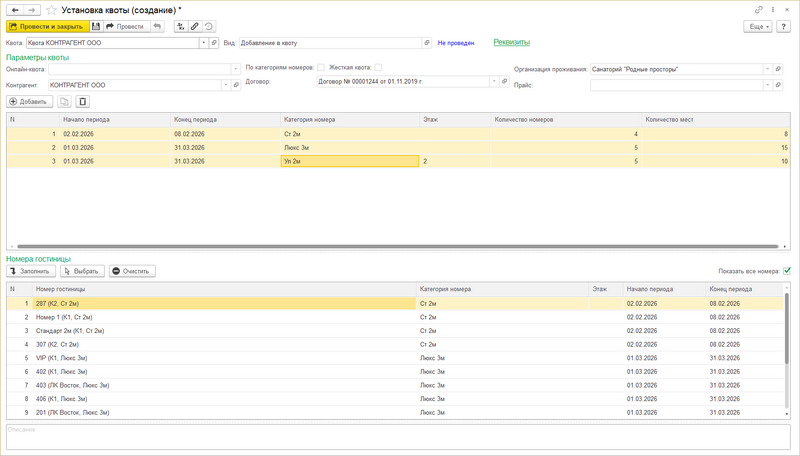The image size is (800, 456).
Task: Click the copy link icon in title bar
Action: tap(759, 10)
